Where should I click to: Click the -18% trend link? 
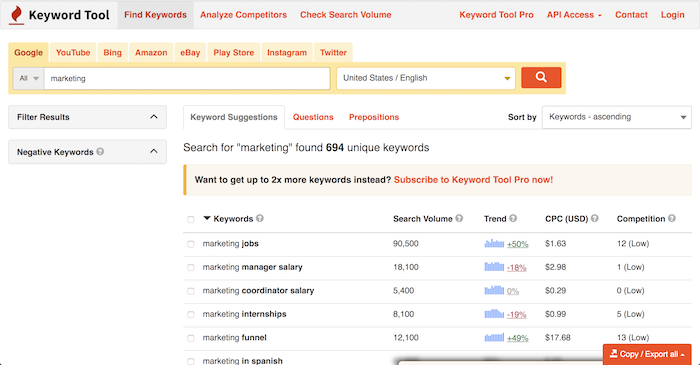point(517,268)
